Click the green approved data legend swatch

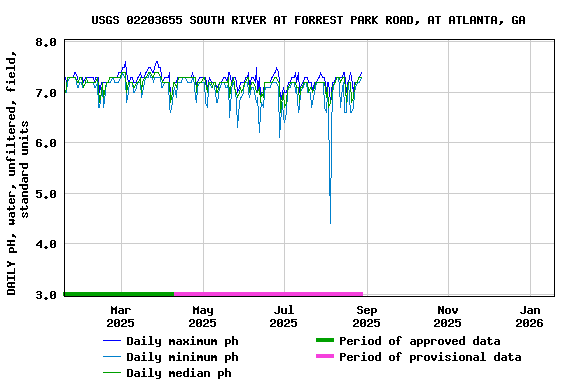325,340
